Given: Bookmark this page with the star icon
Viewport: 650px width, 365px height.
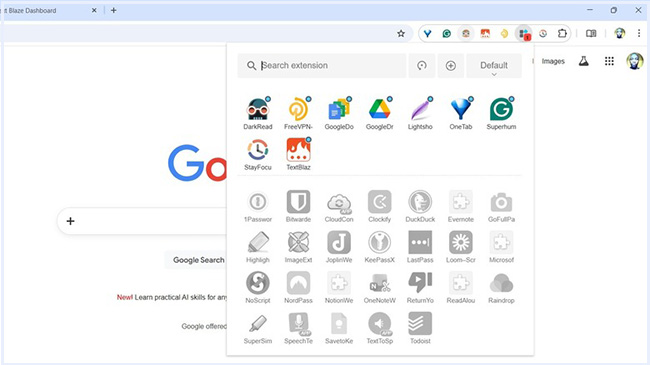Looking at the screenshot, I should point(401,34).
